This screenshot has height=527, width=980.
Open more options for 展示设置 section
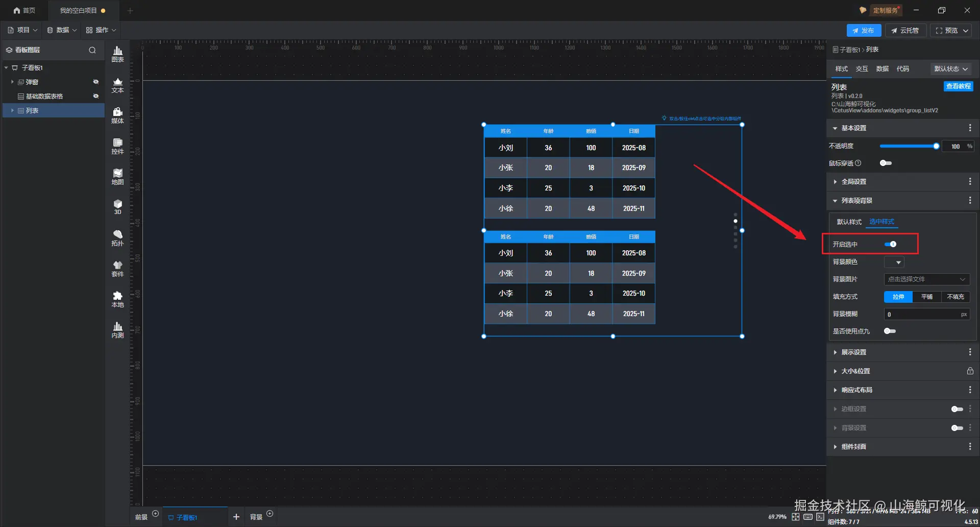970,352
